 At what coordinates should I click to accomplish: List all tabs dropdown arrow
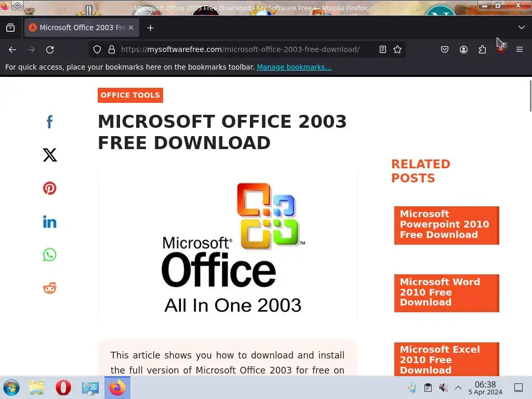(x=522, y=28)
